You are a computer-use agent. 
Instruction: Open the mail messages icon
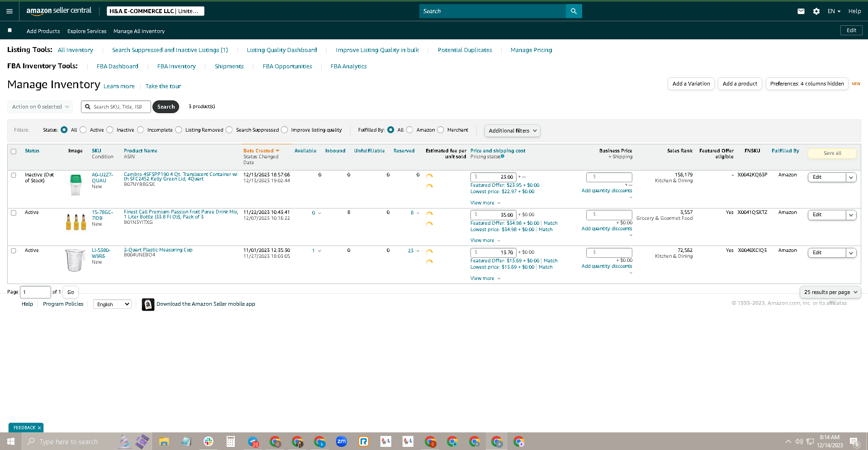point(801,11)
